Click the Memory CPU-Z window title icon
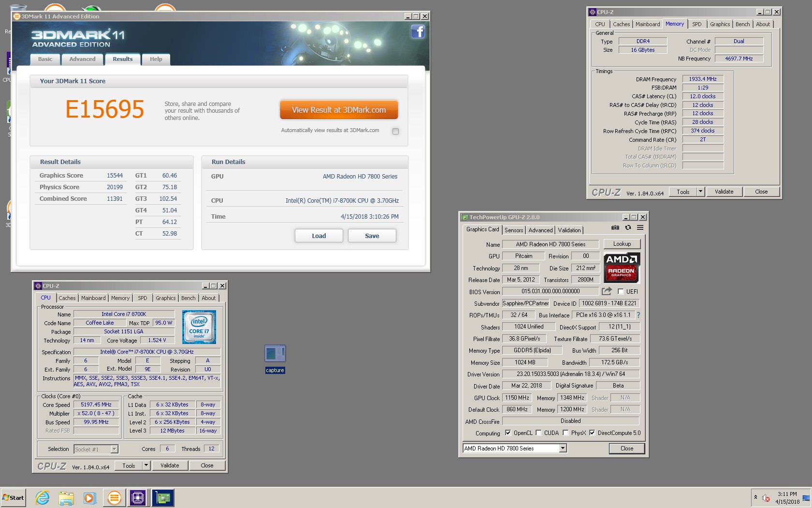 point(593,12)
